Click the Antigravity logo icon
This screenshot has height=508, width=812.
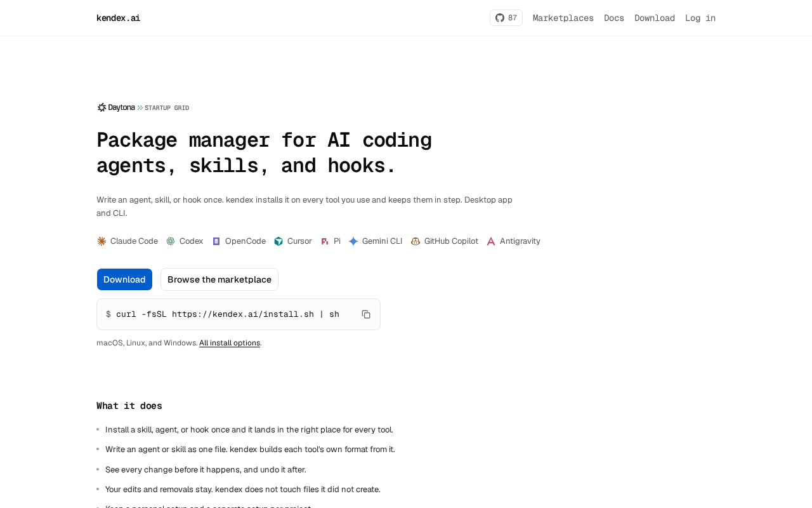point(491,241)
